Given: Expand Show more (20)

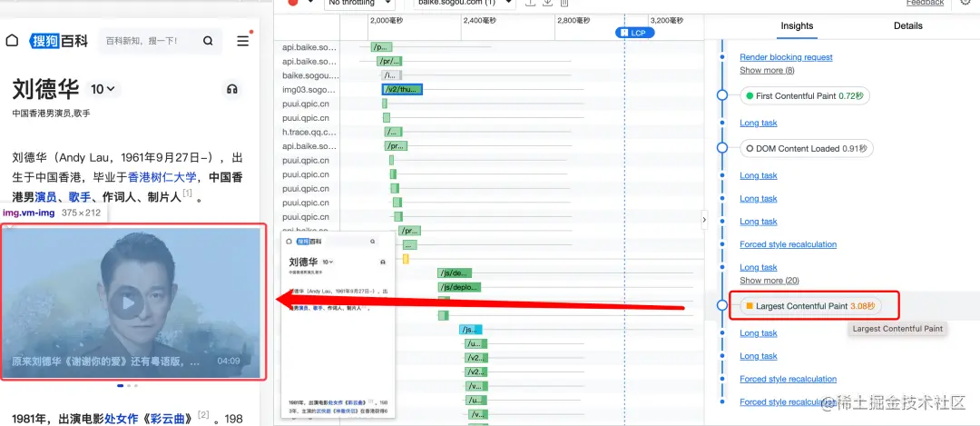Looking at the screenshot, I should [x=769, y=281].
